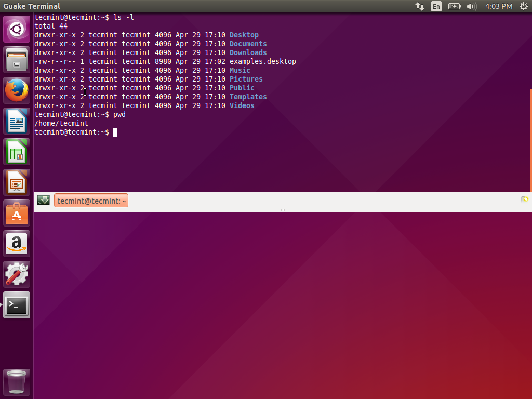
Task: Mute audio via the speaker icon
Action: coord(471,6)
